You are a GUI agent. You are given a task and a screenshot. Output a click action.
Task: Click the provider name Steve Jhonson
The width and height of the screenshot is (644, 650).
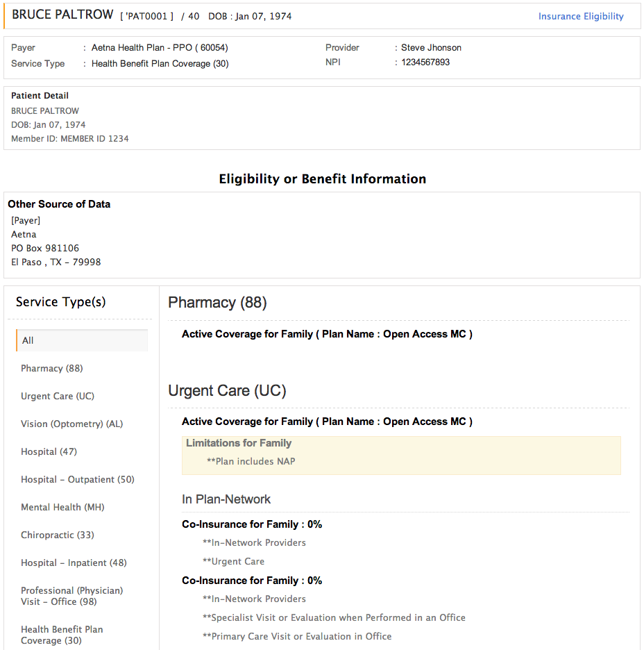(430, 47)
